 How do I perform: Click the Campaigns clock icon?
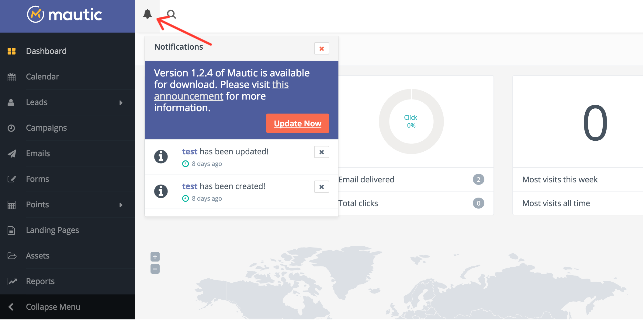coord(11,128)
